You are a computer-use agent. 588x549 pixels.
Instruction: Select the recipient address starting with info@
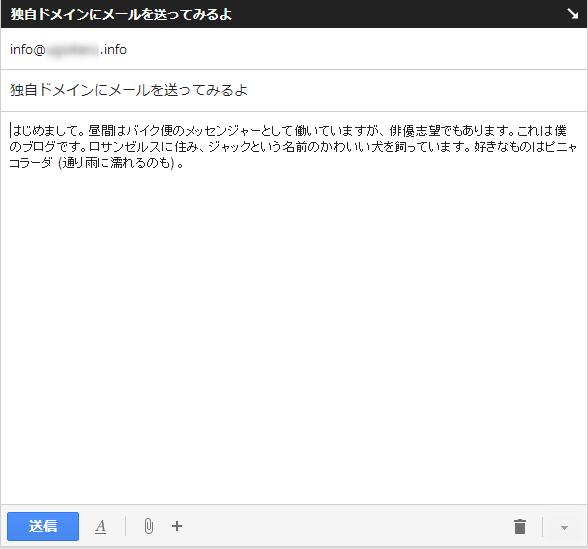pos(68,50)
